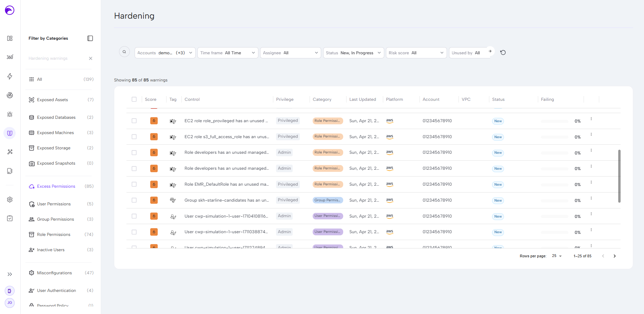Click the table vertical scrollbar
This screenshot has height=314, width=644.
pos(619,176)
